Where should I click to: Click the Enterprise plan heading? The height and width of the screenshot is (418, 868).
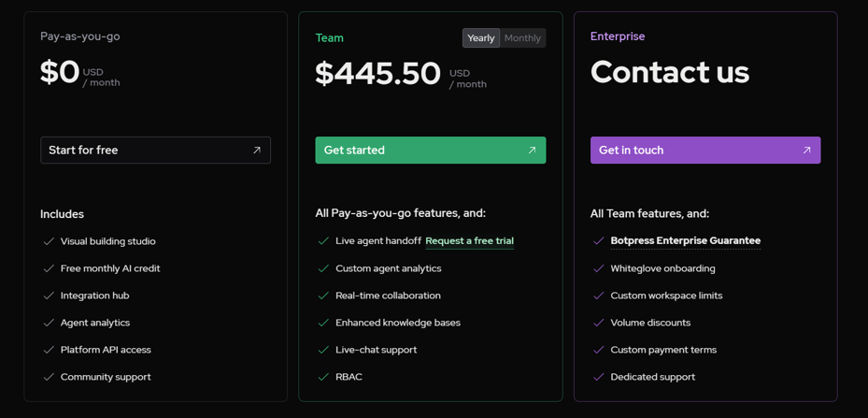point(618,36)
